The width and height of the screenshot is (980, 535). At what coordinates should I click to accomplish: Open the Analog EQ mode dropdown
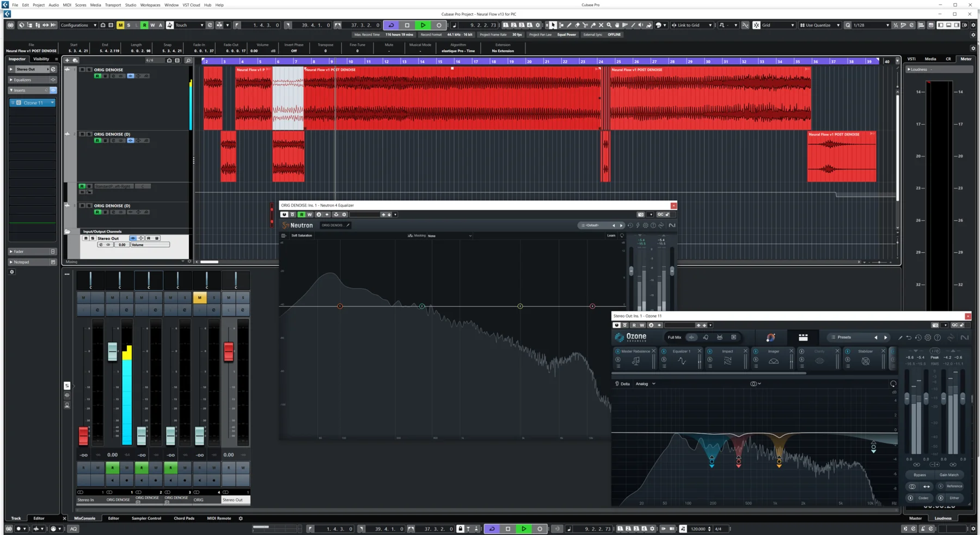(646, 384)
